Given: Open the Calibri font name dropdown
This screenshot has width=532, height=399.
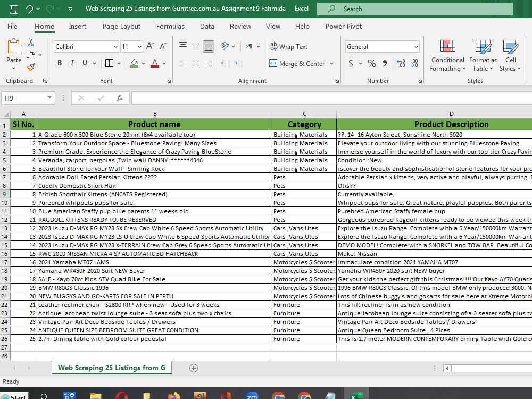Looking at the screenshot, I should (115, 47).
